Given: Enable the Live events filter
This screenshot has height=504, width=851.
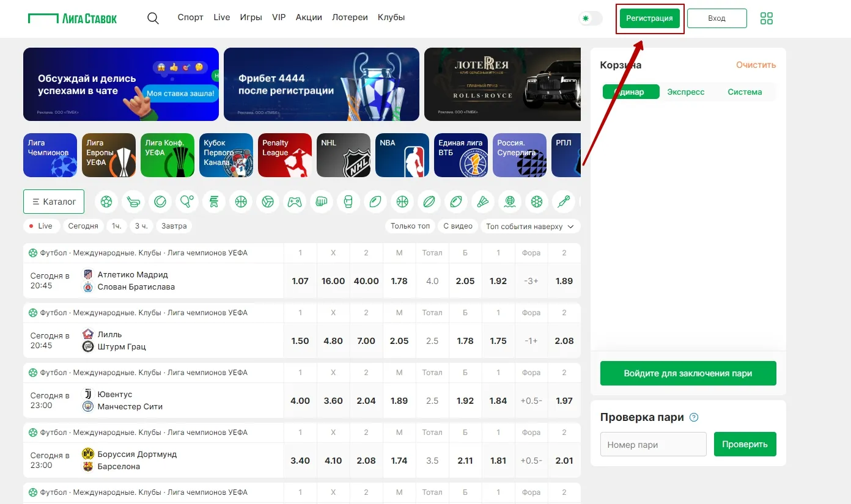Looking at the screenshot, I should 41,226.
